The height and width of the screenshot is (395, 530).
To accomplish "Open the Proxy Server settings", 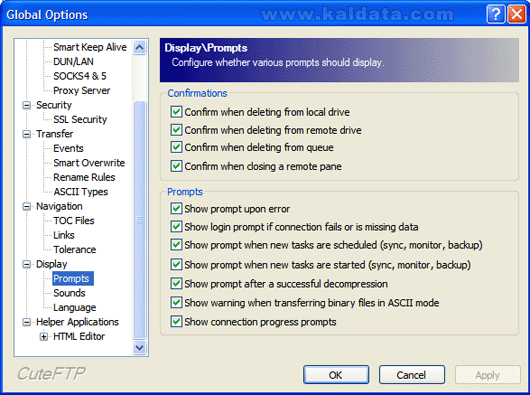I will click(x=81, y=91).
